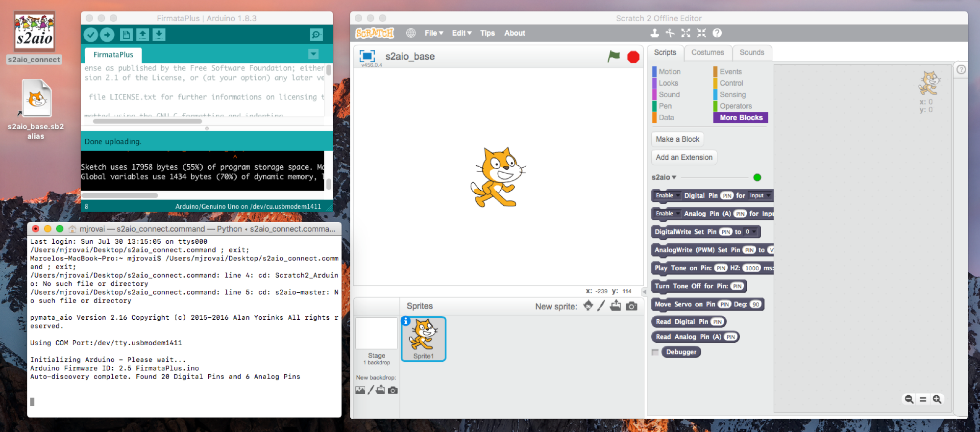The height and width of the screenshot is (432, 980).
Task: Select the Grow sprite tool
Action: [686, 33]
